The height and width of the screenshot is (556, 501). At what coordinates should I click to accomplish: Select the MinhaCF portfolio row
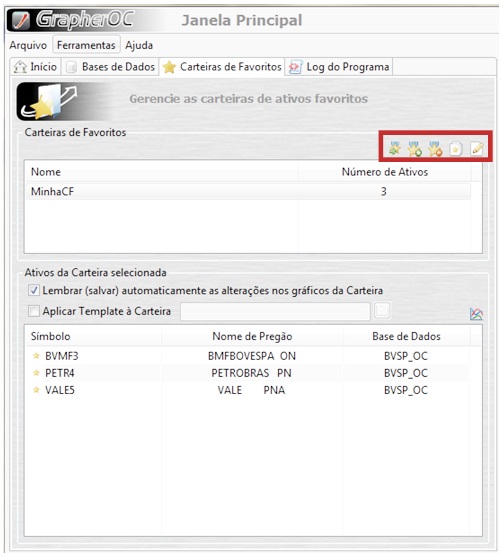pos(249,191)
